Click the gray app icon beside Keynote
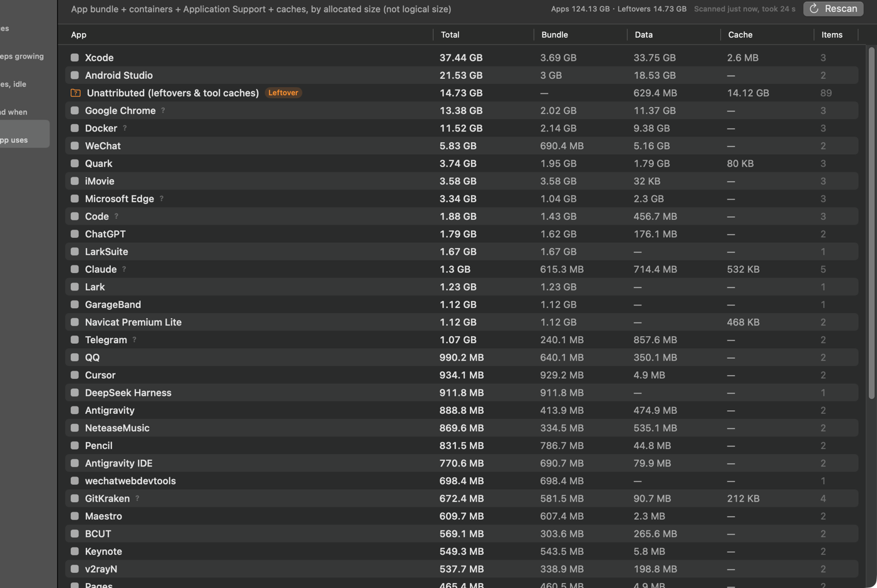Image resolution: width=877 pixels, height=588 pixels. [x=75, y=551]
